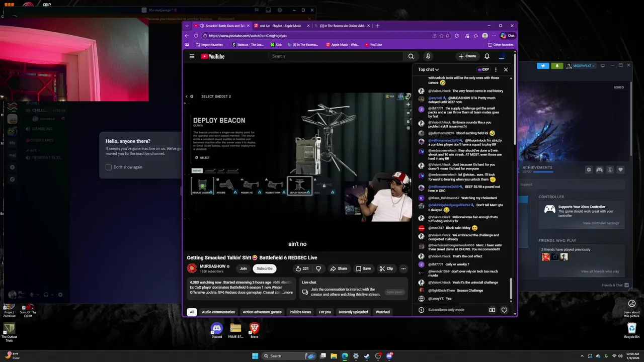The height and width of the screenshot is (362, 644).
Task: Click the Join membership button
Action: [x=243, y=268]
